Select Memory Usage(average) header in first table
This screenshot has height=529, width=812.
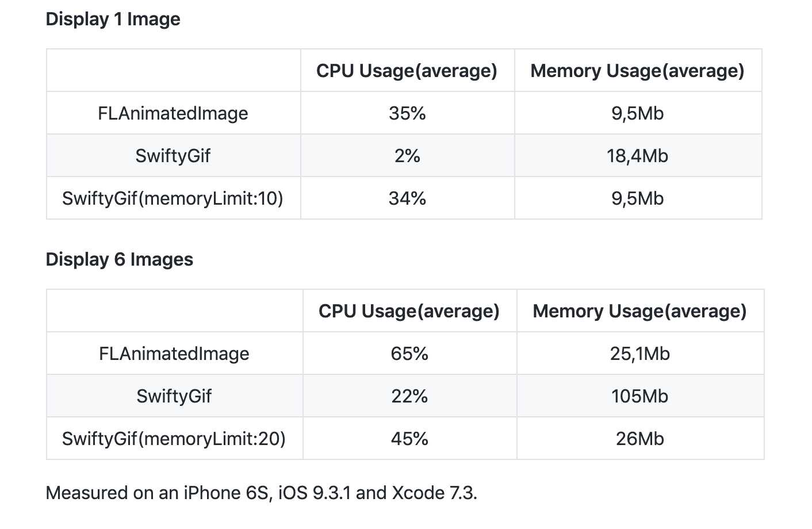[637, 71]
